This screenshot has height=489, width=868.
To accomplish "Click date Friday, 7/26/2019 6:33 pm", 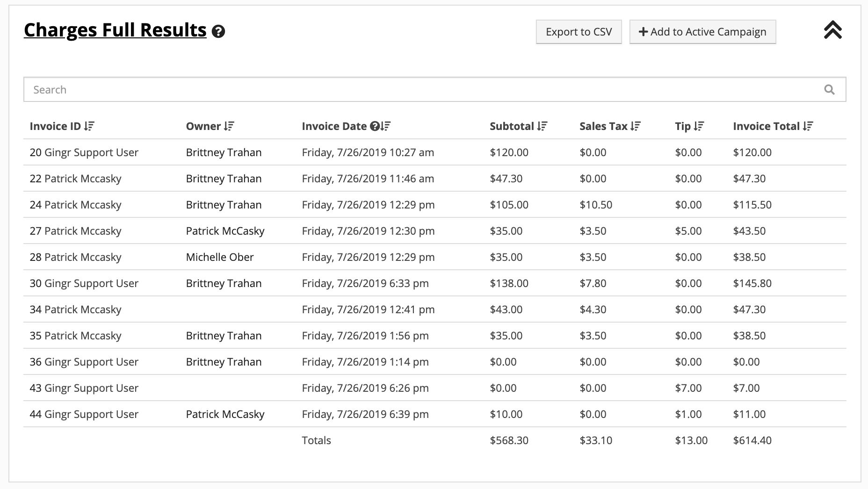I will pos(365,283).
